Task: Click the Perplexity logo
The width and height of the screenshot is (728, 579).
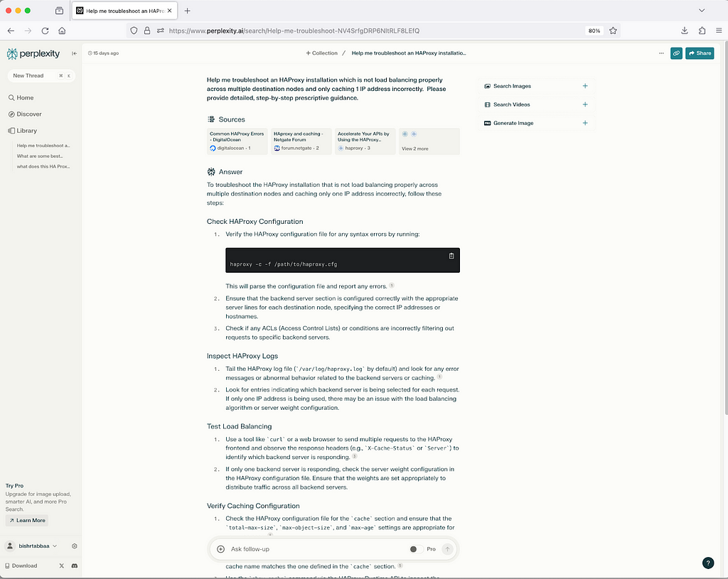Action: pyautogui.click(x=33, y=54)
